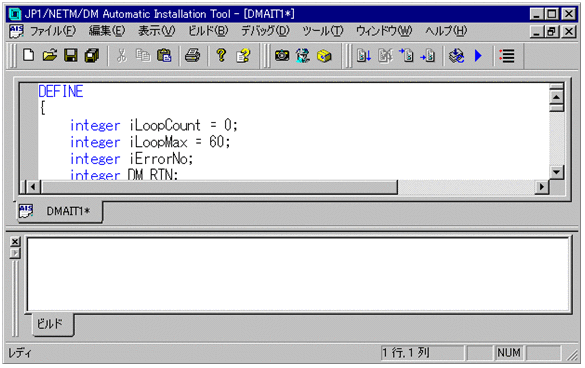This screenshot has width=585, height=368.
Task: Restore the inner document window
Action: coord(551,31)
